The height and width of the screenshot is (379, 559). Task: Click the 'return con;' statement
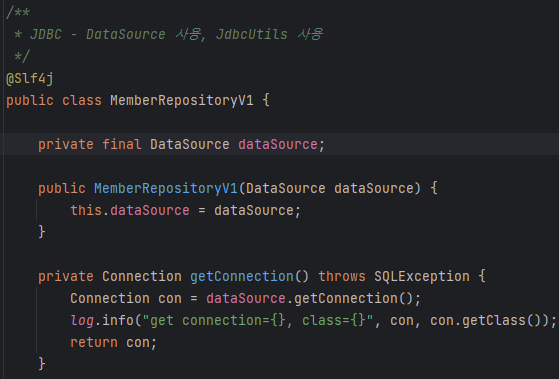[113, 342]
